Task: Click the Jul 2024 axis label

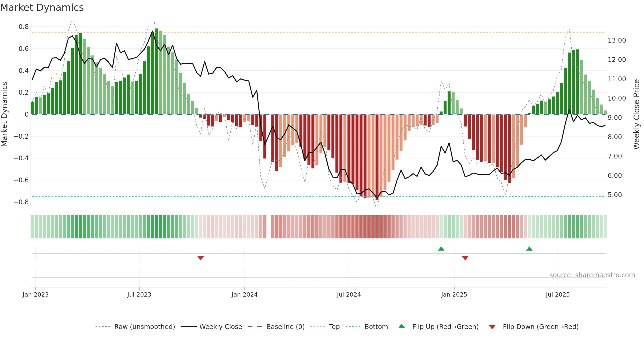Action: (x=349, y=294)
